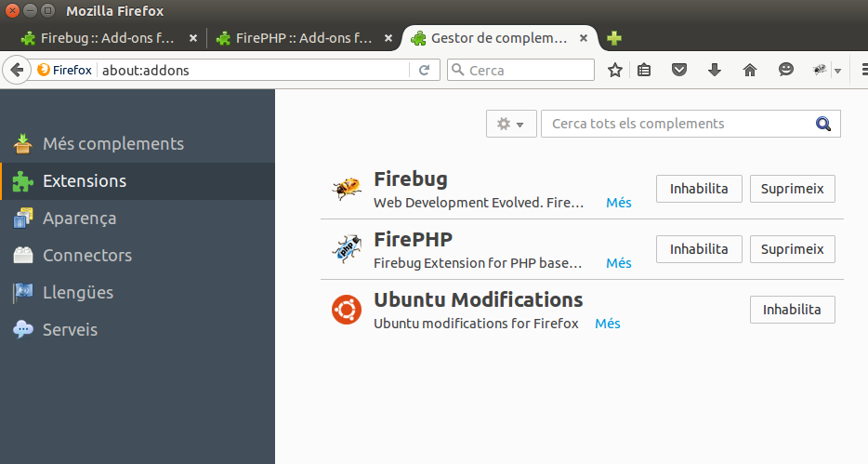Click the Aparença paintbrush icon
The height and width of the screenshot is (464, 868).
pos(22,219)
